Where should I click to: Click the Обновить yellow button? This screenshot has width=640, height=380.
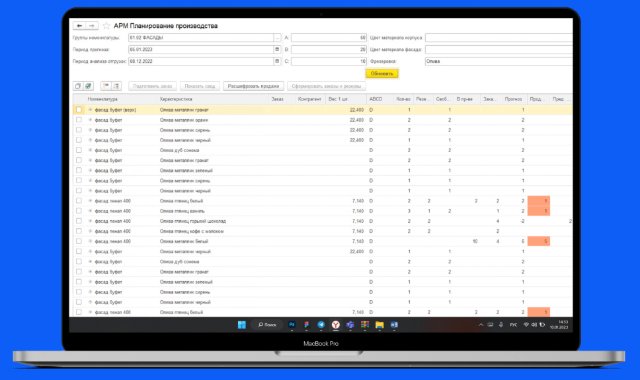pyautogui.click(x=382, y=73)
